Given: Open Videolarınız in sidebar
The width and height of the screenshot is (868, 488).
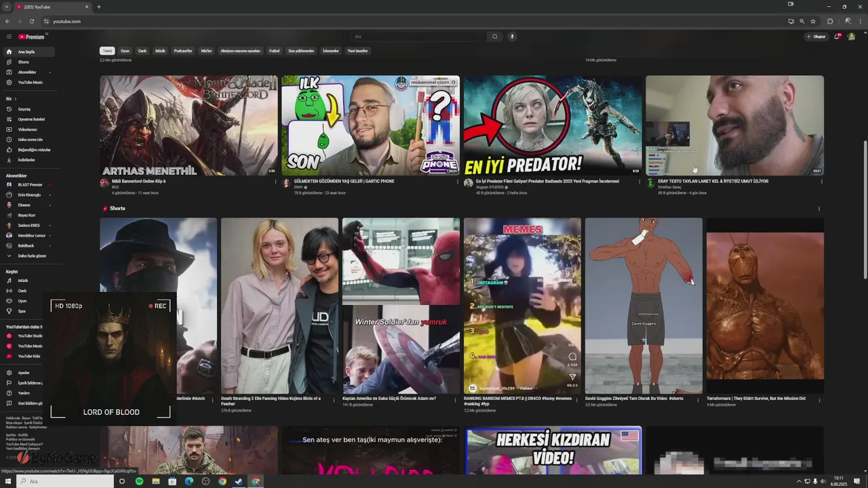Looking at the screenshot, I should coord(27,129).
